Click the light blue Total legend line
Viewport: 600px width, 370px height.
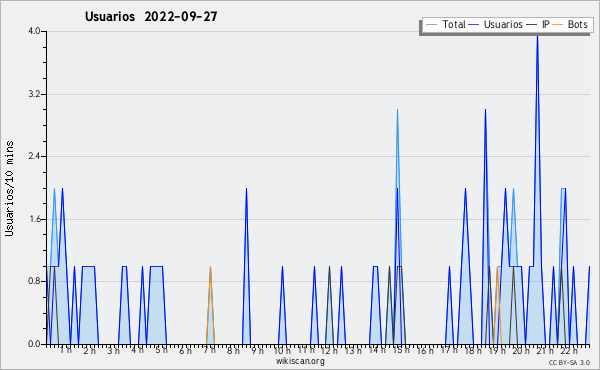coord(431,25)
